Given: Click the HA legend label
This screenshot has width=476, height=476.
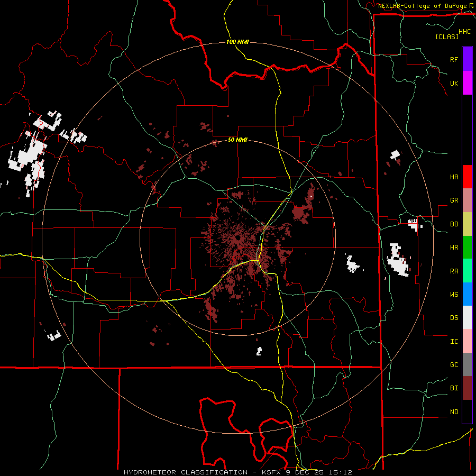Looking at the screenshot, I should click(454, 177).
